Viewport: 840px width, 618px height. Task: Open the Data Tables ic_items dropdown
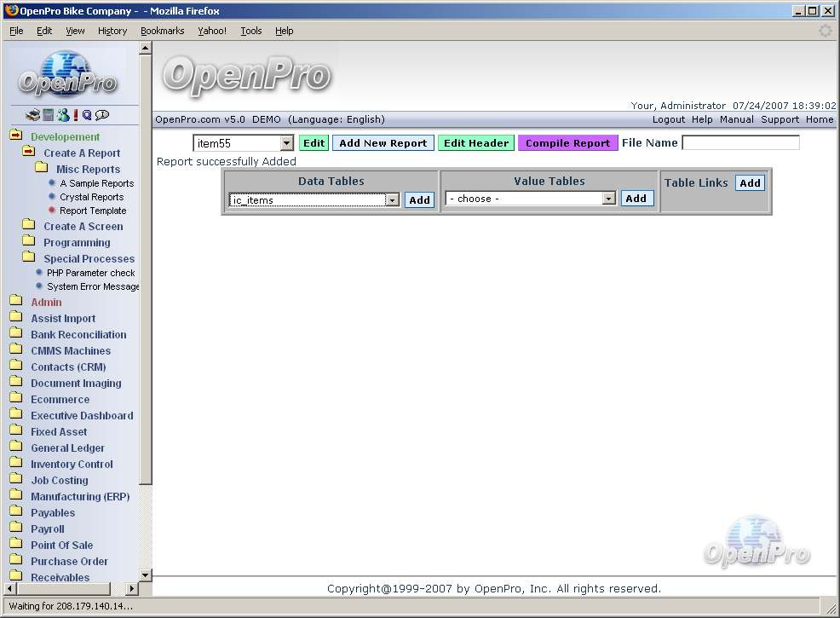point(392,199)
